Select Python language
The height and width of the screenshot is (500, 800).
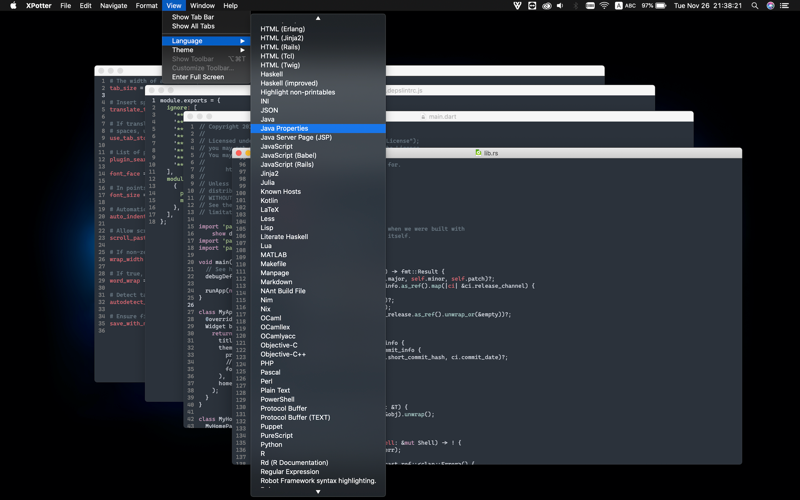(318, 444)
